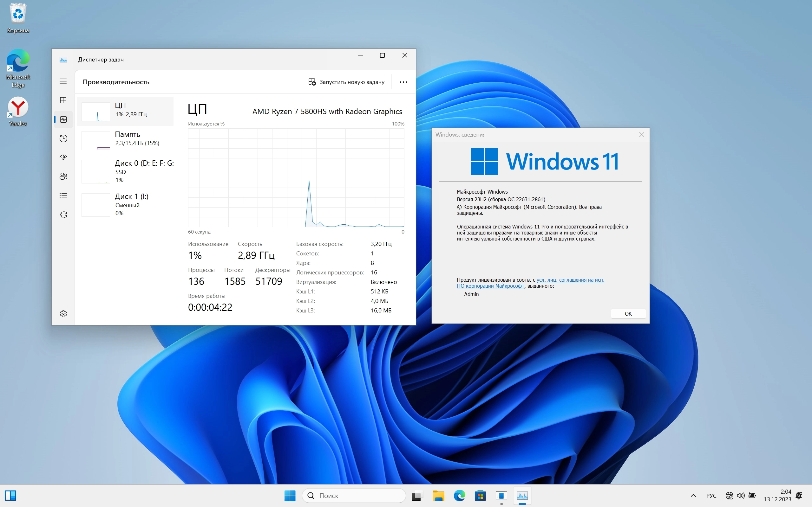Open Startup apps page in Task Manager
The height and width of the screenshot is (507, 812).
tap(63, 157)
